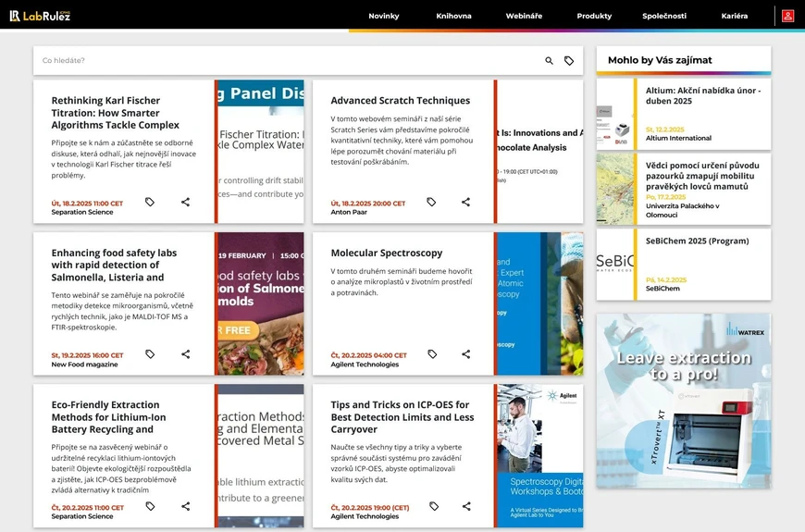
Task: Open 'Tips and Tricks on ICP-OES' title
Action: pos(402,416)
